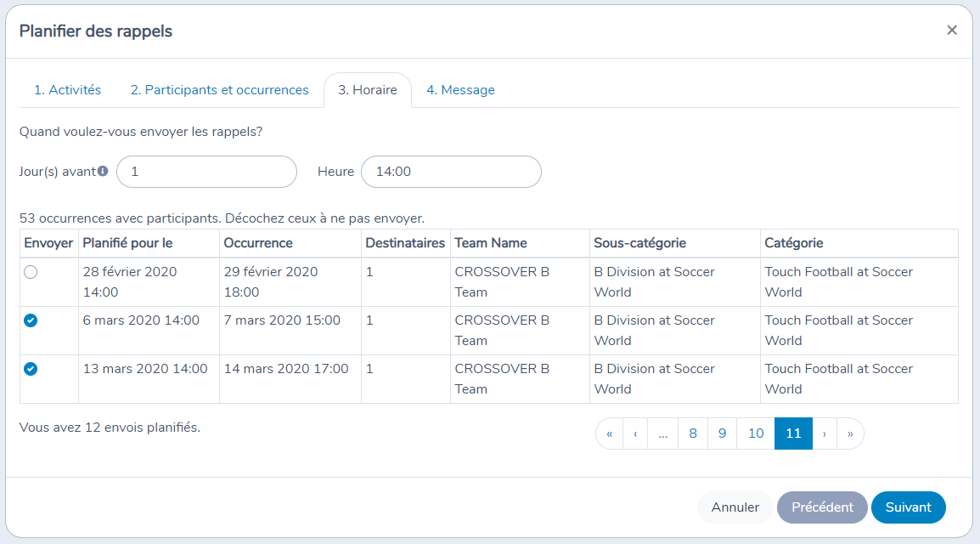This screenshot has height=544, width=980.
Task: Click the 13 mars 2020 14:00 planned cell
Action: point(149,379)
